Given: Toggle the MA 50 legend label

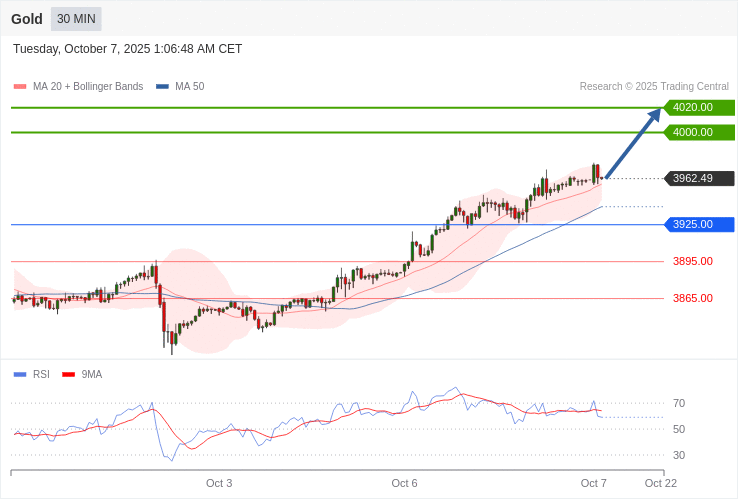Looking at the screenshot, I should tap(189, 87).
